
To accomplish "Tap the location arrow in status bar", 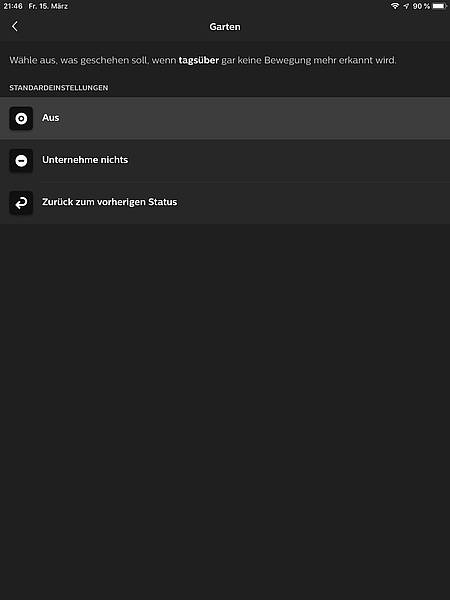I will [x=406, y=6].
